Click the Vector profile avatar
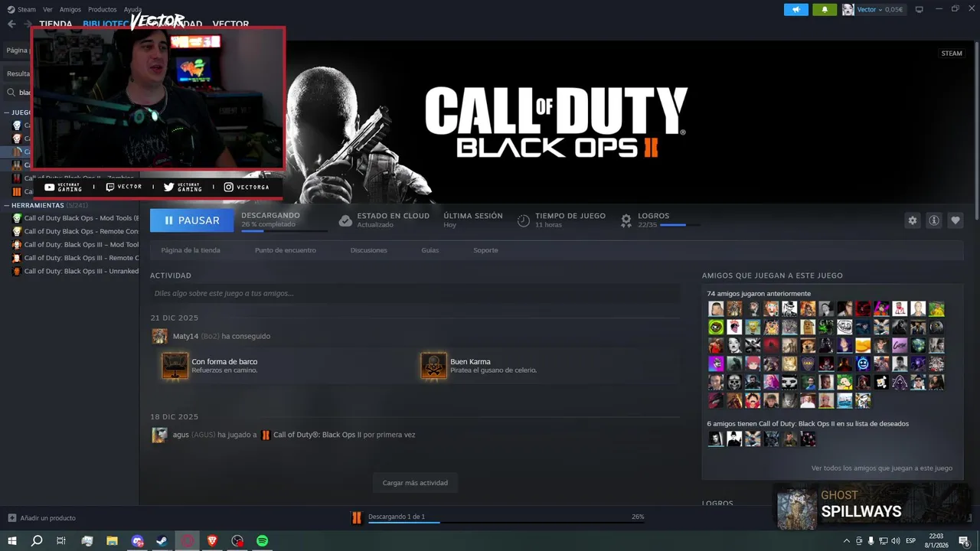 848,9
